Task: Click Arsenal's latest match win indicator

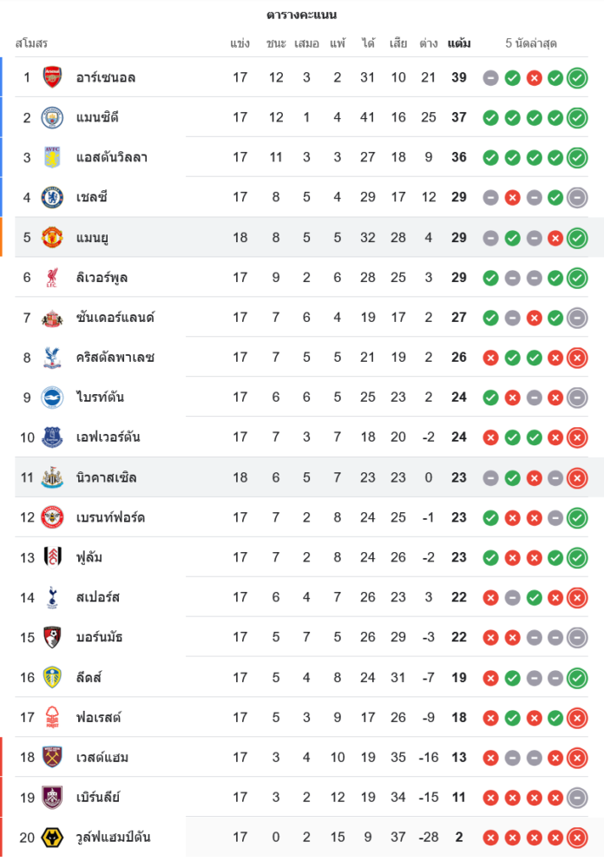Action: point(577,78)
